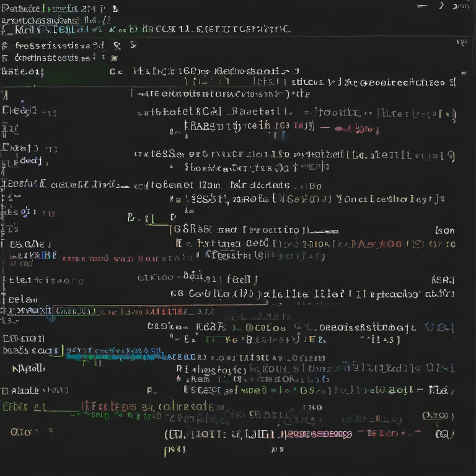The width and height of the screenshot is (476, 476).
Task: Click the slanted icon at the far top-right
Action: (441, 6)
